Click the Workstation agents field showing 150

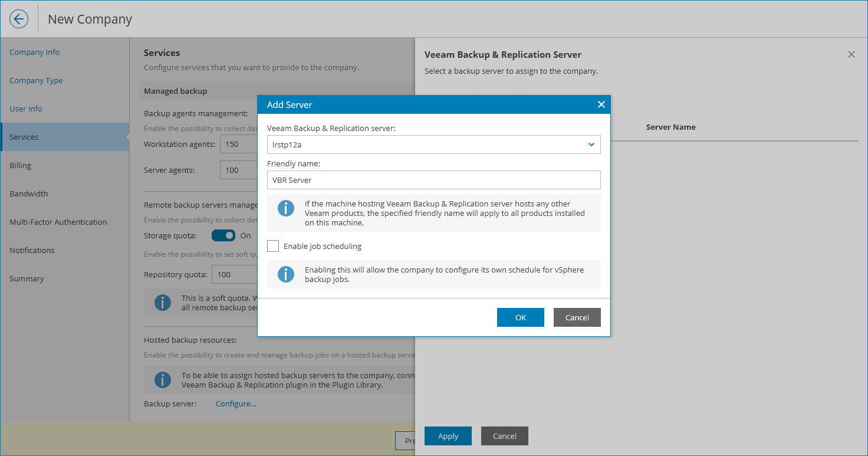click(x=239, y=144)
